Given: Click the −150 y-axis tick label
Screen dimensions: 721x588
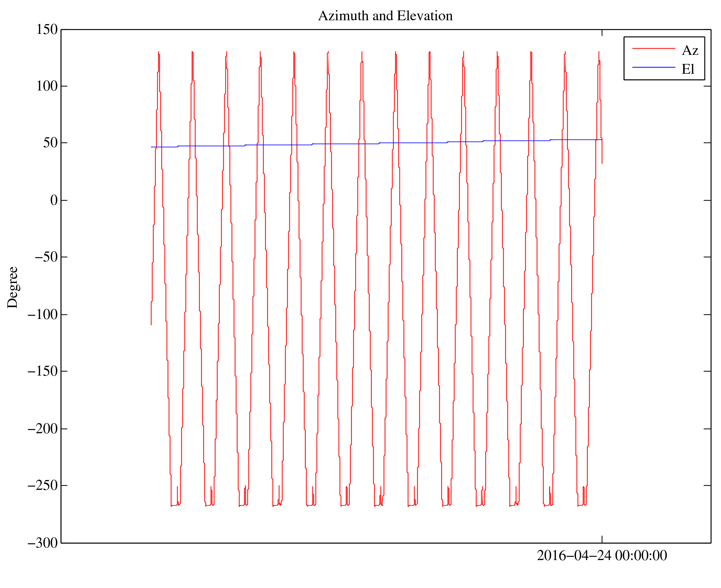Looking at the screenshot, I should click(42, 371).
